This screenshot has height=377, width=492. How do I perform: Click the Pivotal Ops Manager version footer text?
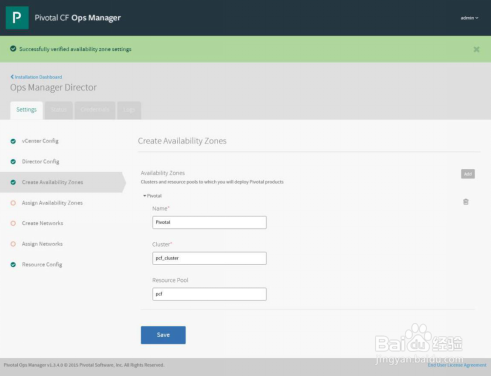point(84,365)
